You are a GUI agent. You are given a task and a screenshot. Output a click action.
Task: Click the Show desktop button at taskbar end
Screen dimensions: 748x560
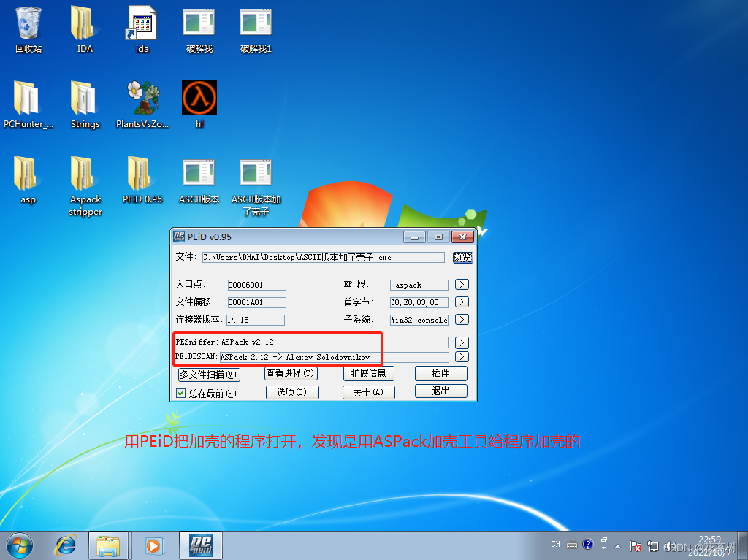coord(744,545)
